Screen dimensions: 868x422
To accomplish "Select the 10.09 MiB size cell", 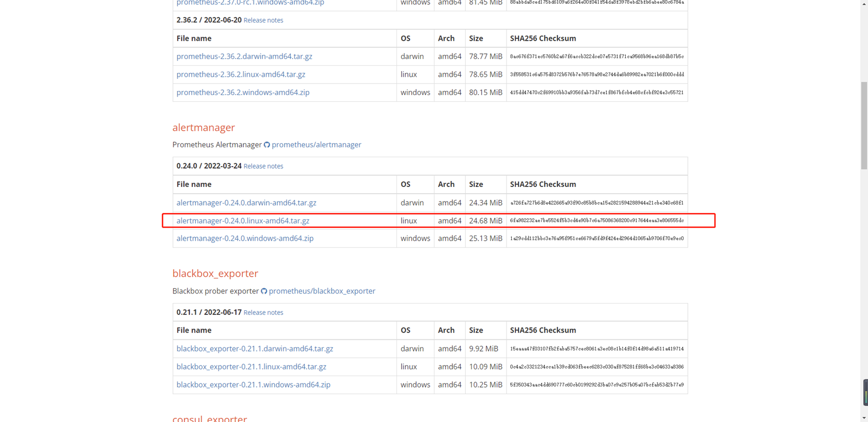I will pyautogui.click(x=486, y=367).
